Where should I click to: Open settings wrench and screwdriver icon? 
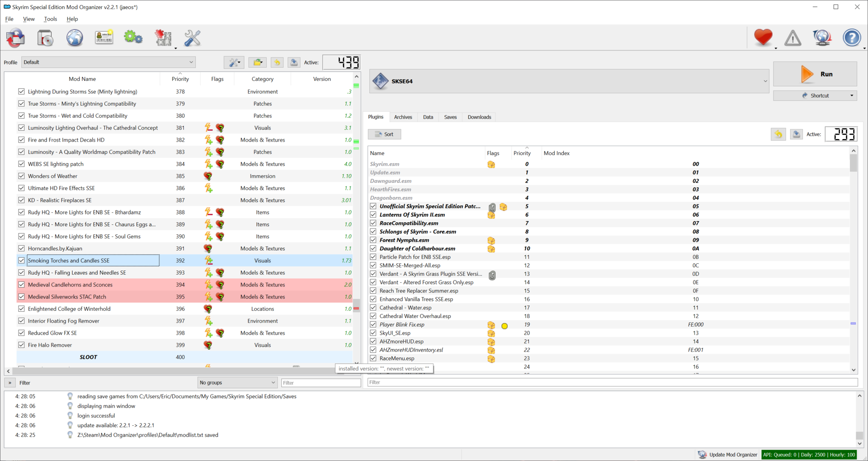tap(193, 38)
